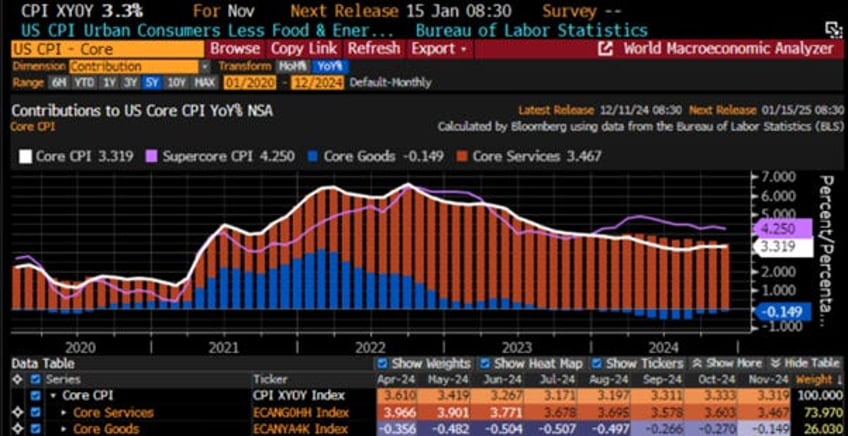Select the 3Y range tab
The image size is (848, 436).
(130, 83)
